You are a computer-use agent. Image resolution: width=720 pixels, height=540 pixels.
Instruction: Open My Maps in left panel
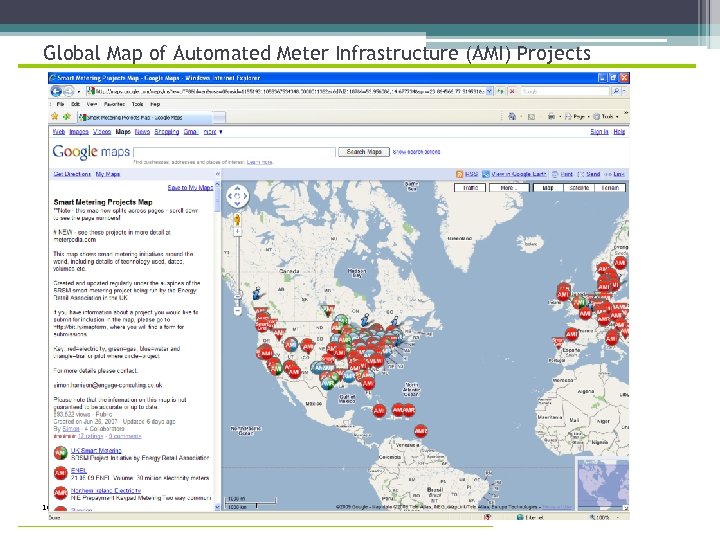coord(108,174)
